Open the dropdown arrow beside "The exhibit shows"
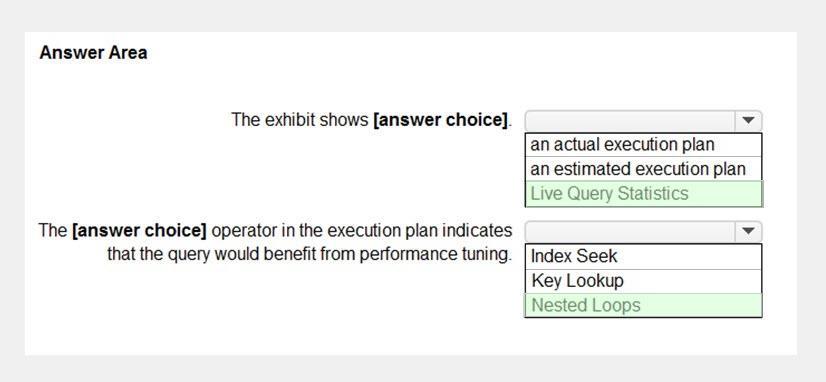The width and height of the screenshot is (826, 382). pyautogui.click(x=748, y=121)
